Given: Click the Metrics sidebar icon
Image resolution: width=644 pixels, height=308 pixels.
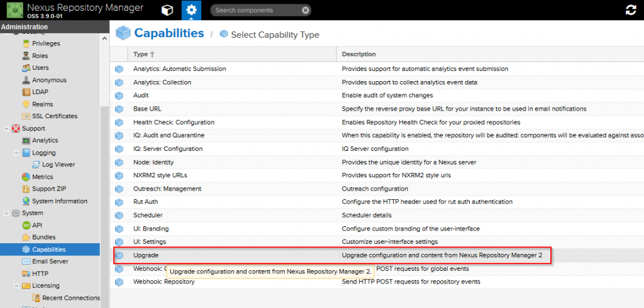Looking at the screenshot, I should (26, 177).
